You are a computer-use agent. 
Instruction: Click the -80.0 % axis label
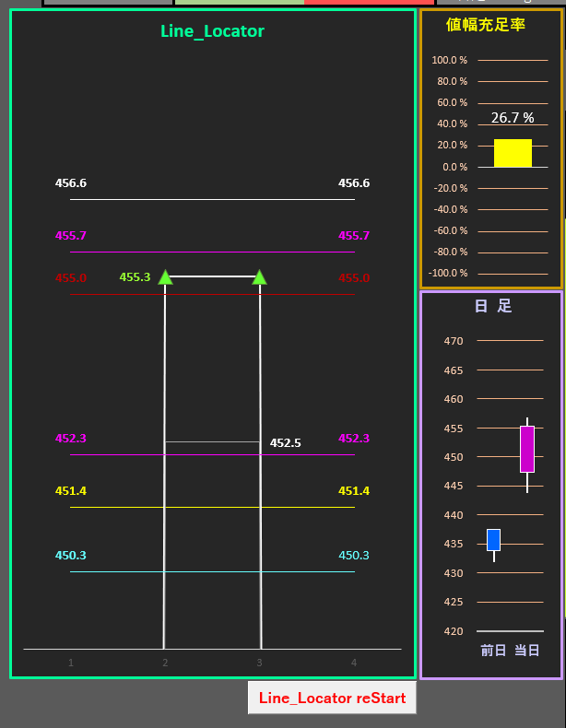pos(451,252)
